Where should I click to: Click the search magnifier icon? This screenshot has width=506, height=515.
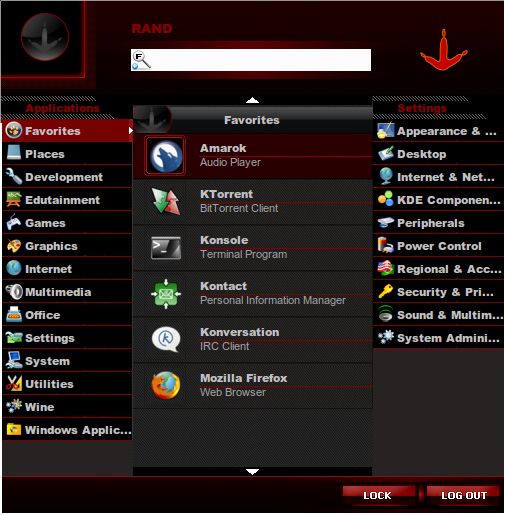pos(141,60)
